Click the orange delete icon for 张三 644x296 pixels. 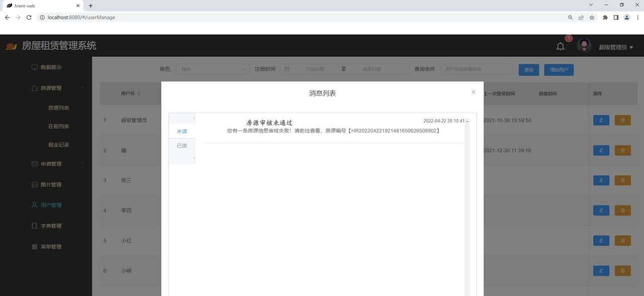point(622,180)
